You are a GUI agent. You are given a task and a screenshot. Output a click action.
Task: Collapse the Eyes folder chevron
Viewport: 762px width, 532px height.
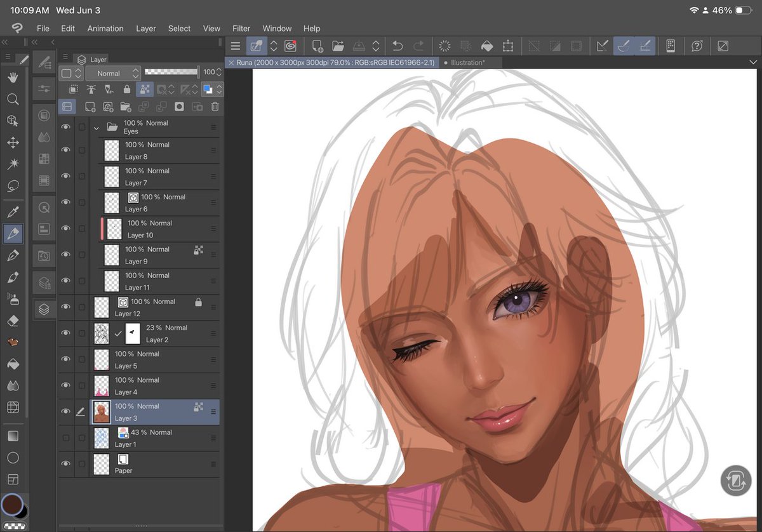(x=97, y=127)
